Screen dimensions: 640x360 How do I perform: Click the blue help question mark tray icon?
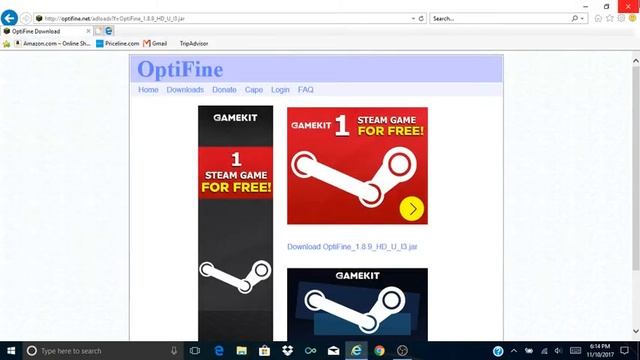pos(498,351)
